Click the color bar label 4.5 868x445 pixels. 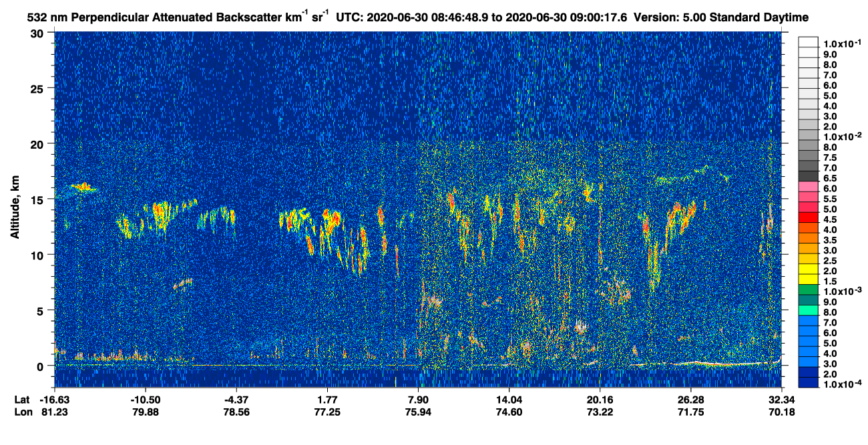pyautogui.click(x=830, y=220)
